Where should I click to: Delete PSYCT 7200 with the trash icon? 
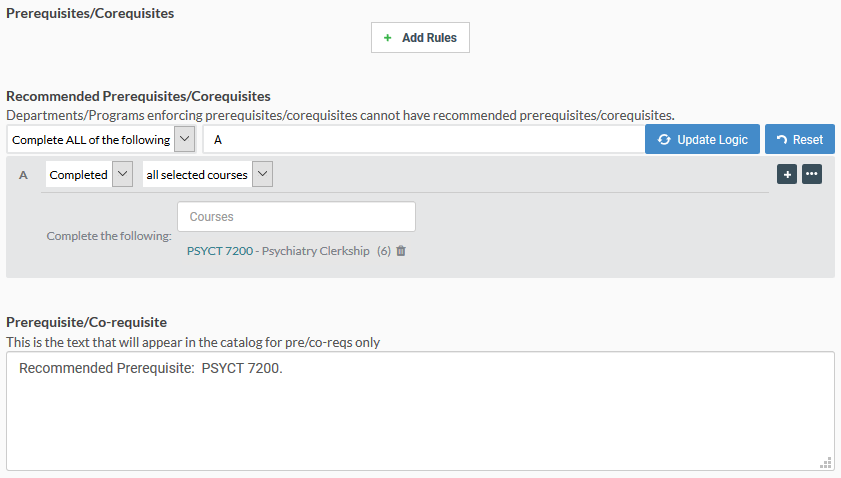pyautogui.click(x=401, y=251)
